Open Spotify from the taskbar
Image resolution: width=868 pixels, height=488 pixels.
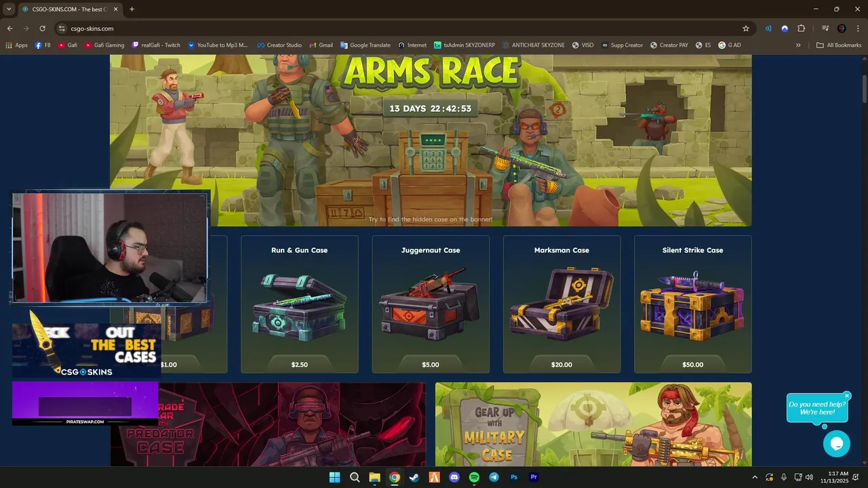[474, 477]
